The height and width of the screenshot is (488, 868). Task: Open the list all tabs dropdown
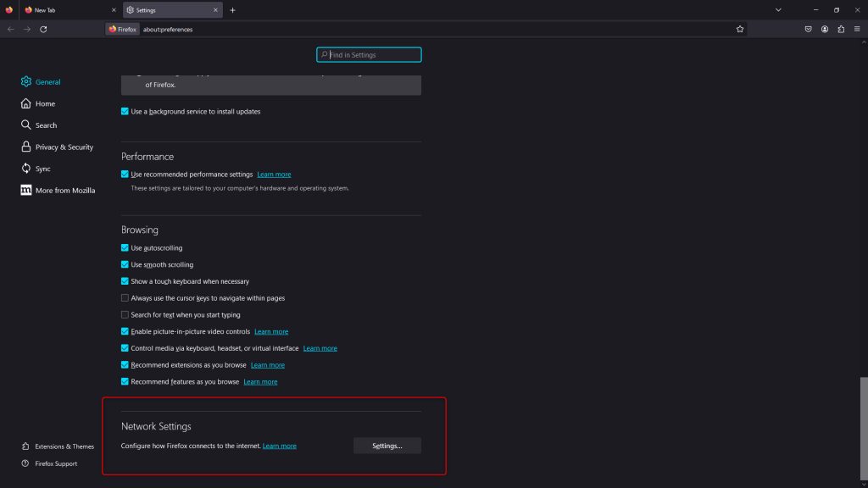click(778, 9)
